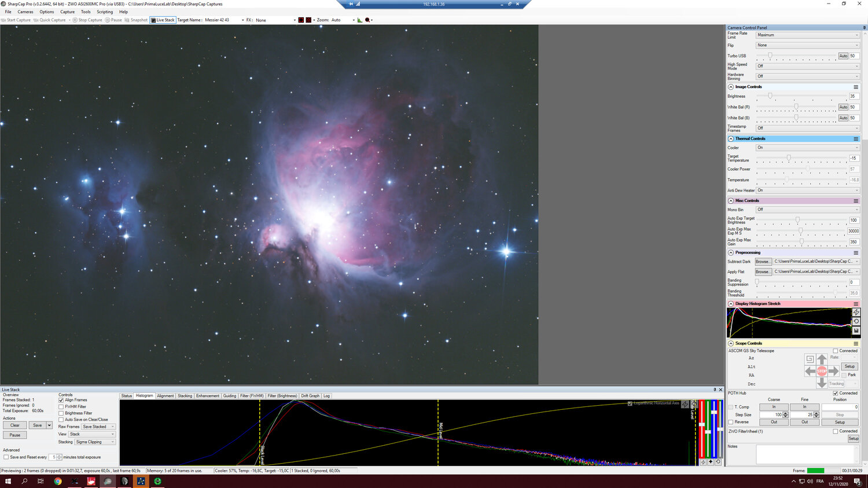868x488 pixels.
Task: Open the histogram icon in toolbar
Action: point(359,20)
